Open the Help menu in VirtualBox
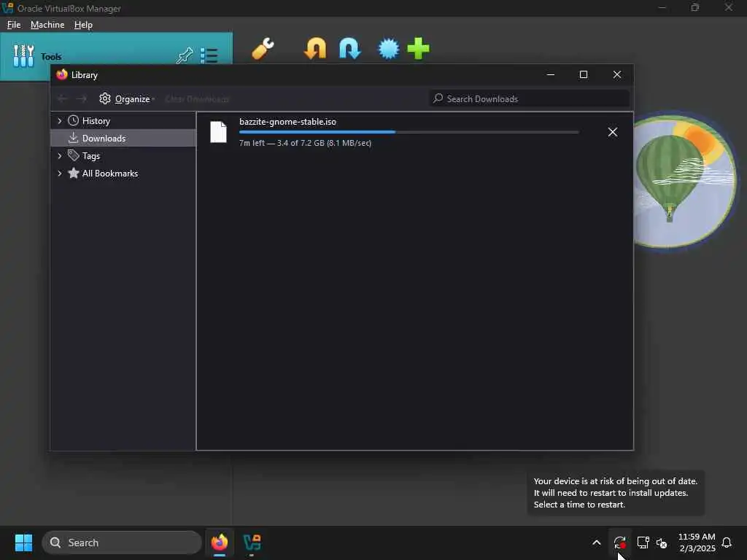 [83, 25]
